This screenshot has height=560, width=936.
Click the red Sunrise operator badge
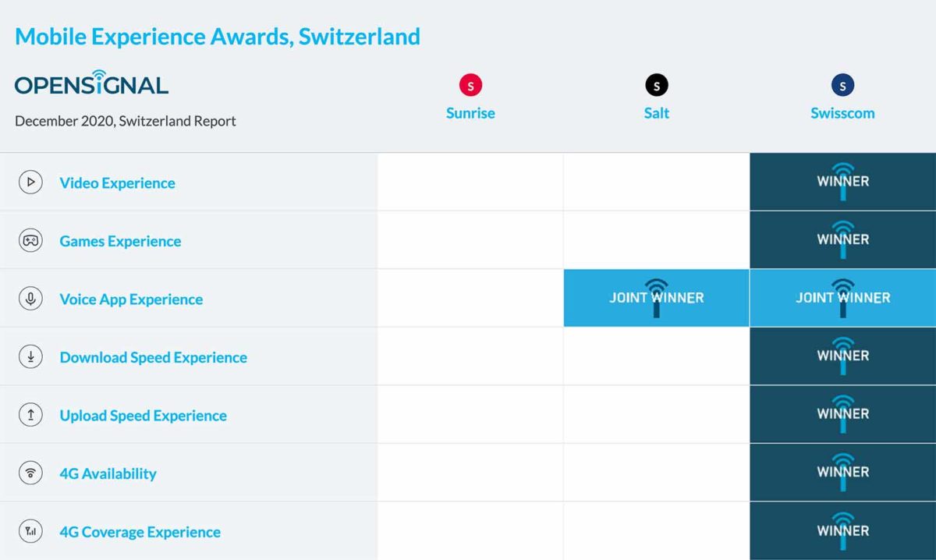(x=470, y=85)
